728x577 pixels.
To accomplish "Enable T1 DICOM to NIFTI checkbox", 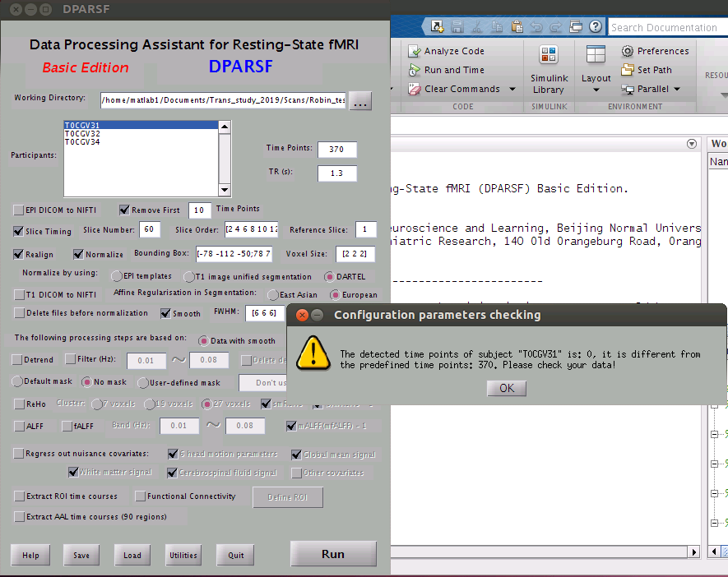I will click(x=19, y=294).
